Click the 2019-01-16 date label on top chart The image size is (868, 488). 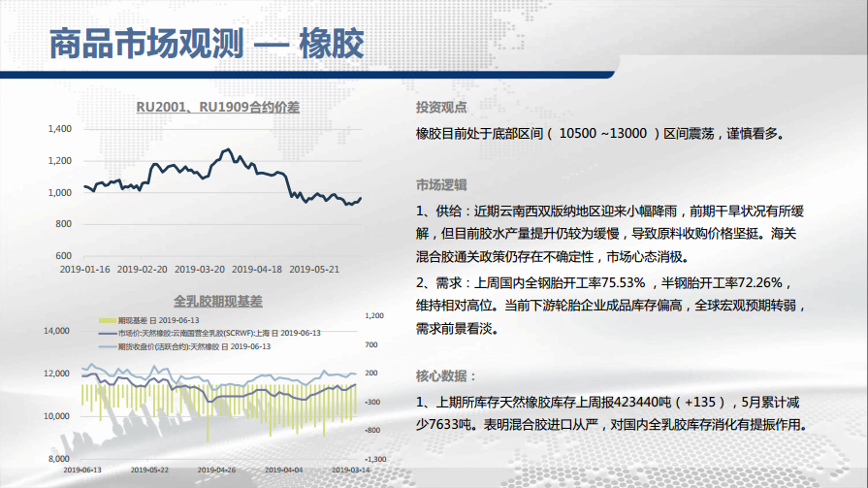[84, 269]
